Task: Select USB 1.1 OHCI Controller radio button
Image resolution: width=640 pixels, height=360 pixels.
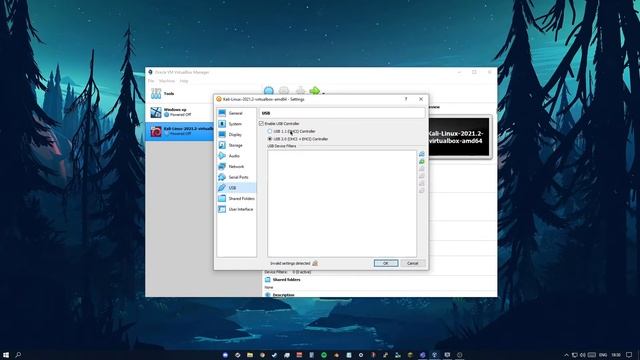Action: pyautogui.click(x=270, y=131)
